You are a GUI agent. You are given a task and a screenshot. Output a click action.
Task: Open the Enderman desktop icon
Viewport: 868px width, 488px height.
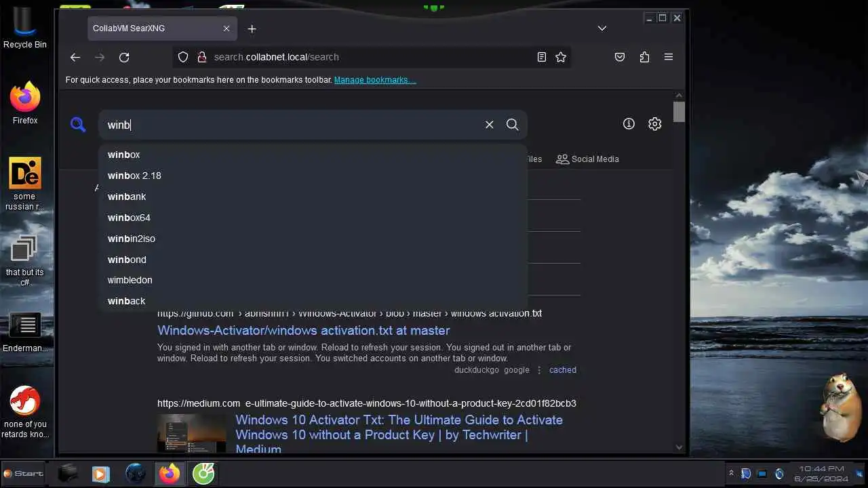click(x=25, y=332)
